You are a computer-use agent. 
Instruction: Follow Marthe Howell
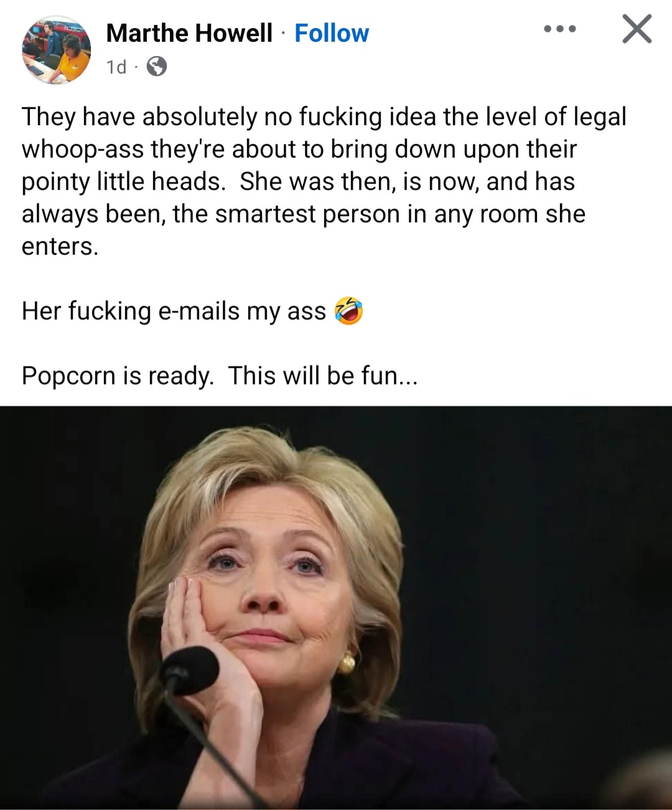(332, 33)
